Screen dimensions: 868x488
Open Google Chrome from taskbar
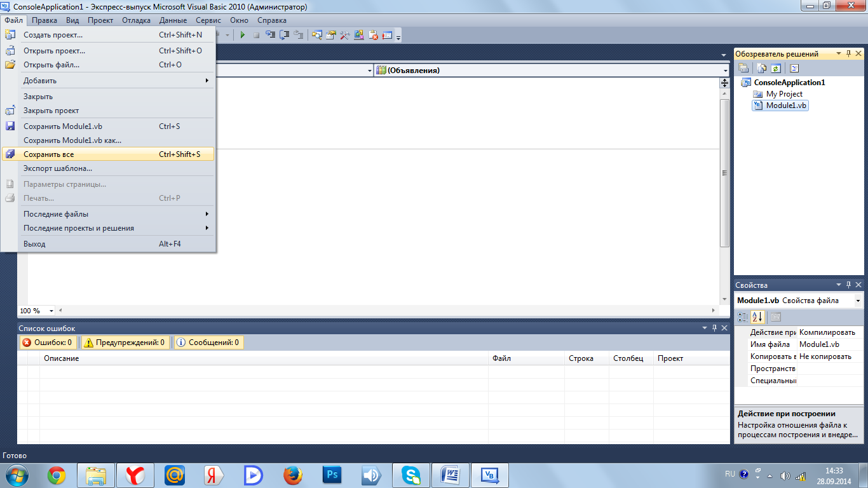click(57, 475)
